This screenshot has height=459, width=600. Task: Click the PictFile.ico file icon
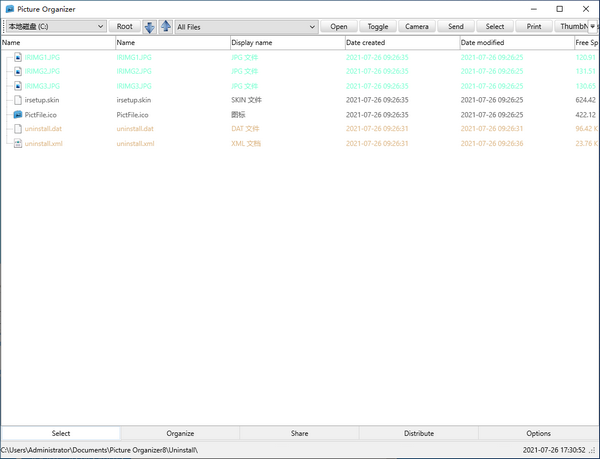pyautogui.click(x=17, y=115)
